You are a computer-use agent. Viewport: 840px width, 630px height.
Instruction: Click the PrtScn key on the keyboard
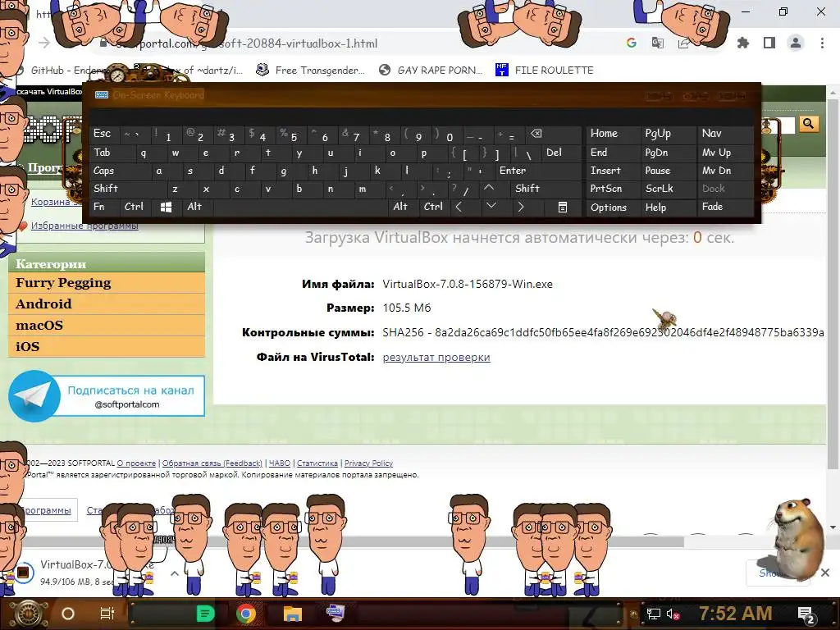coord(613,189)
